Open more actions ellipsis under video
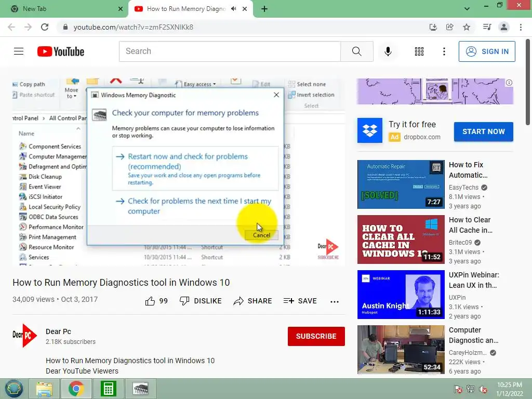This screenshot has height=399, width=532. tap(334, 301)
